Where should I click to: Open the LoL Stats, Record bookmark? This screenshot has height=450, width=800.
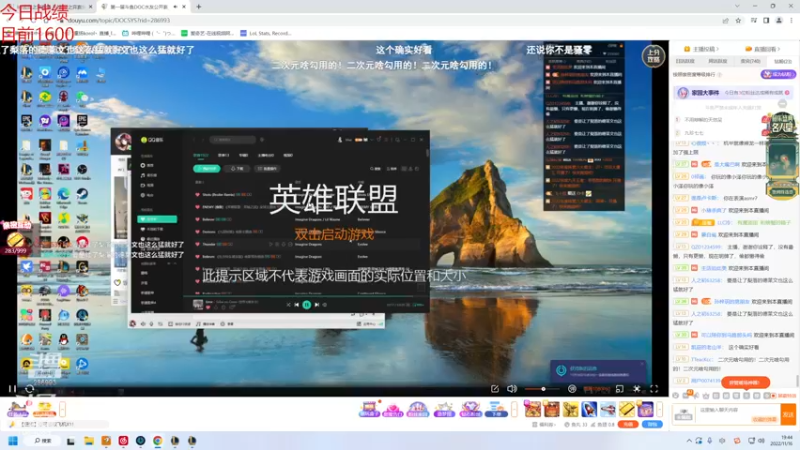coord(265,33)
